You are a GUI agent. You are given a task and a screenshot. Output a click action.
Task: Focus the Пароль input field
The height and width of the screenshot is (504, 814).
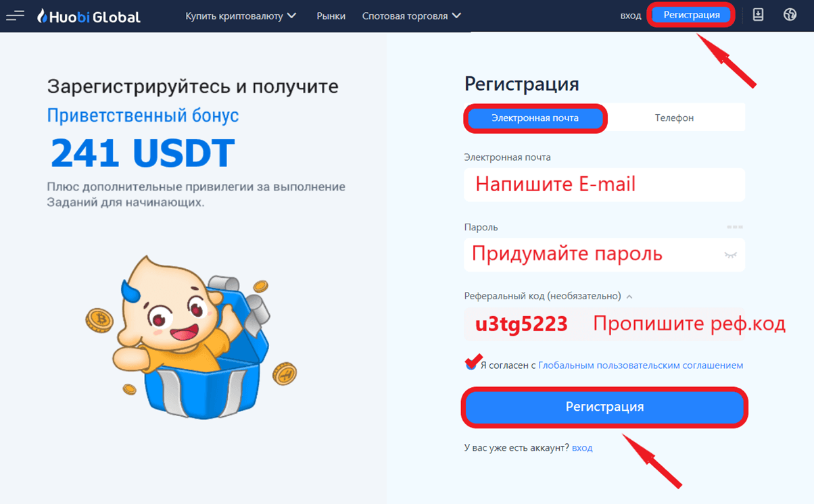604,255
